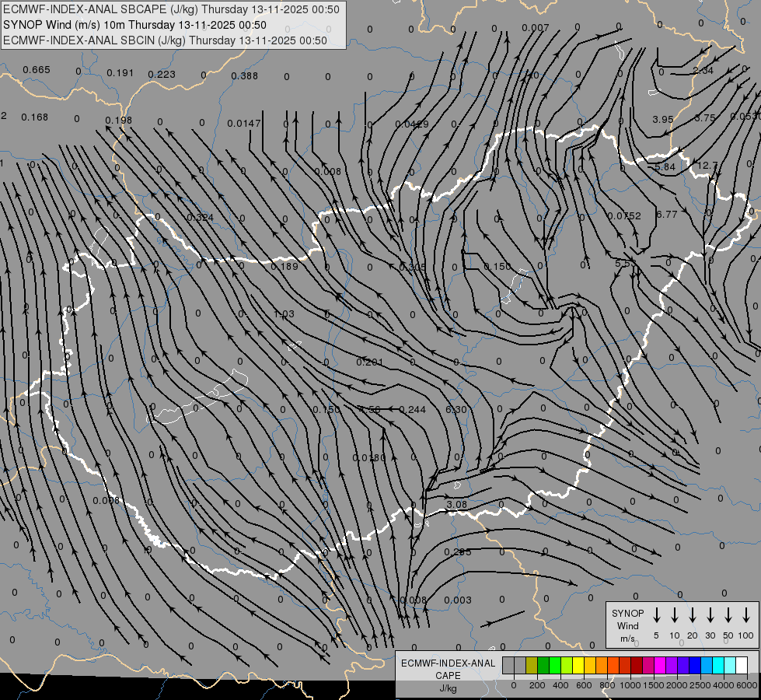Click the 30 m/s arrow in wind legend
Viewport: 761px width, 700px height.
(710, 615)
